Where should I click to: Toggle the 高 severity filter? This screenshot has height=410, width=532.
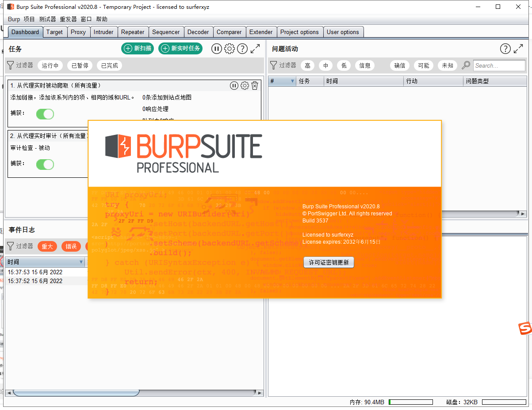point(307,65)
